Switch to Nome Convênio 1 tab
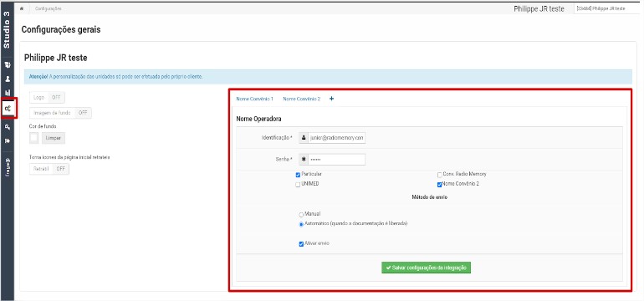644x301 pixels. click(x=254, y=99)
